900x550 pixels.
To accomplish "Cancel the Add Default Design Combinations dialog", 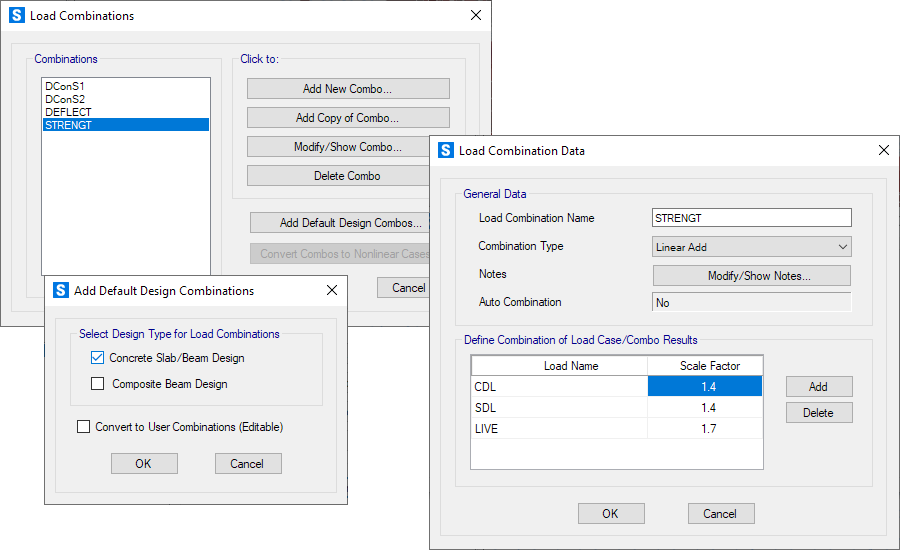I will (x=247, y=463).
